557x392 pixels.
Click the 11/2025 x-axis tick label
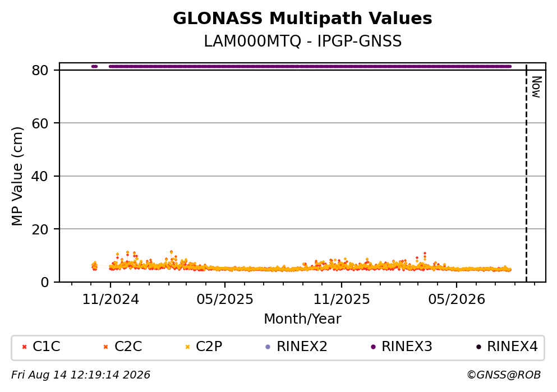click(342, 299)
